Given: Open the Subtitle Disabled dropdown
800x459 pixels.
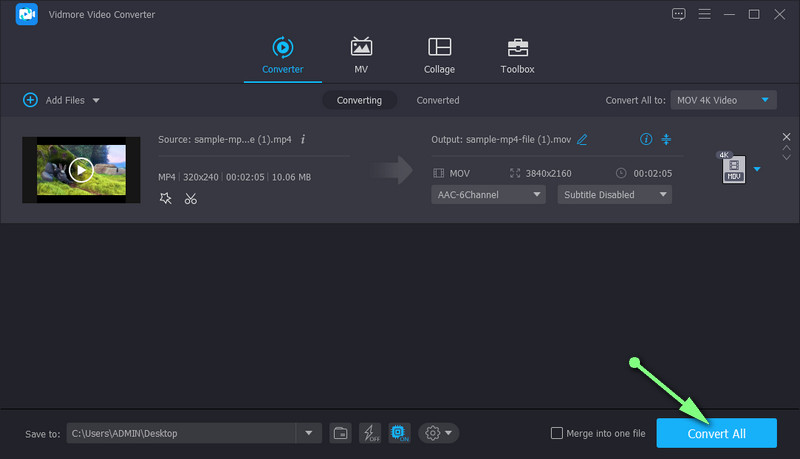Looking at the screenshot, I should (x=614, y=194).
